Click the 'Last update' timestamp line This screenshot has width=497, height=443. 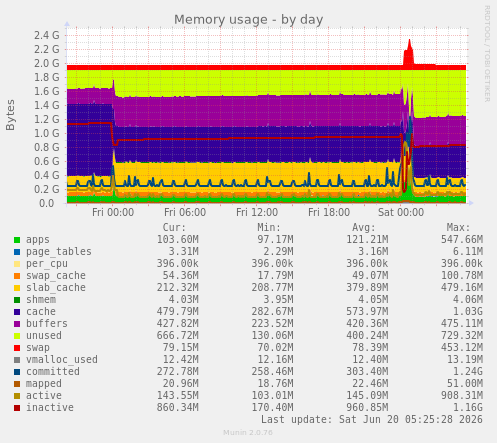(372, 419)
